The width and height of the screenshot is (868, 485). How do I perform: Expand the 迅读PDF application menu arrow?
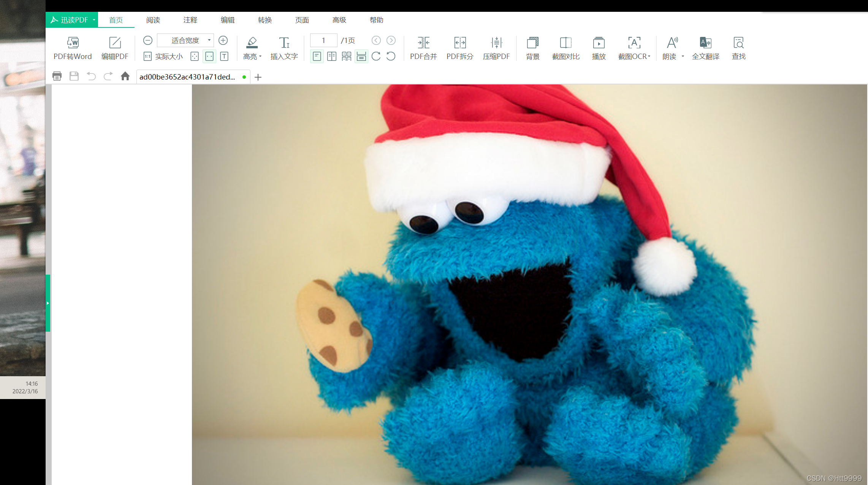coord(94,20)
